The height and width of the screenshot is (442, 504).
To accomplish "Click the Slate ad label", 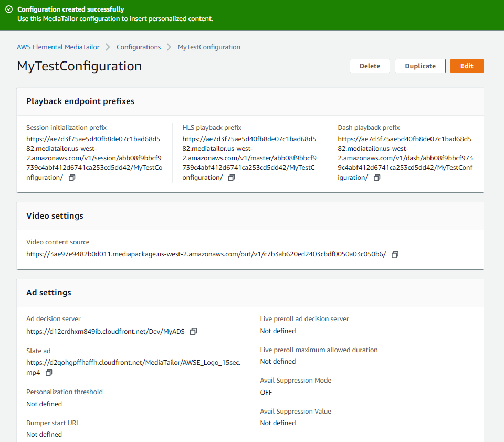I will click(38, 351).
